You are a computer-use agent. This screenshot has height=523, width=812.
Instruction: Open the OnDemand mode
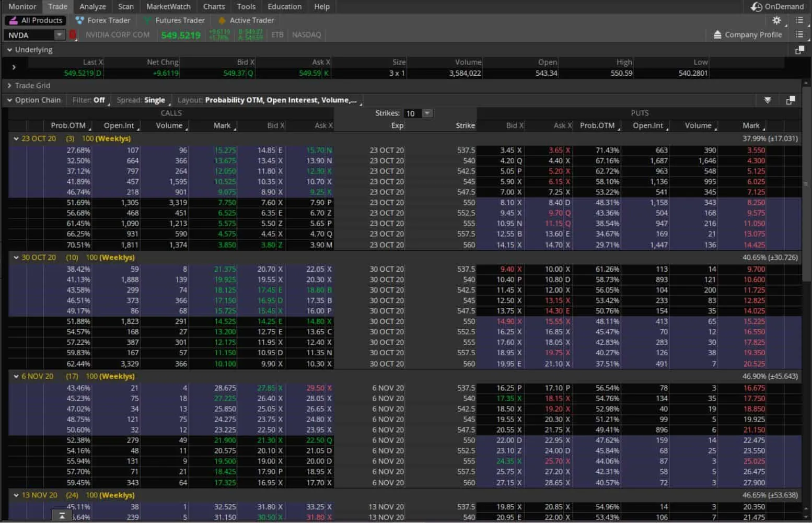pos(777,7)
